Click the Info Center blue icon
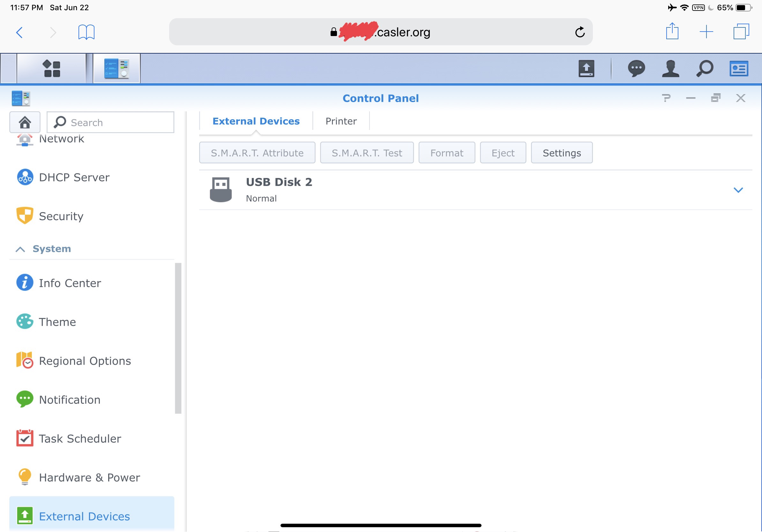762x532 pixels. coord(25,283)
